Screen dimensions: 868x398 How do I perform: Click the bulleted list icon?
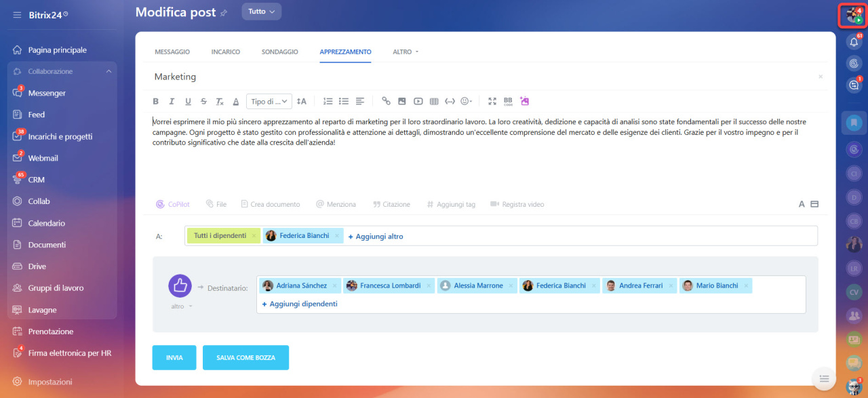[x=344, y=102]
